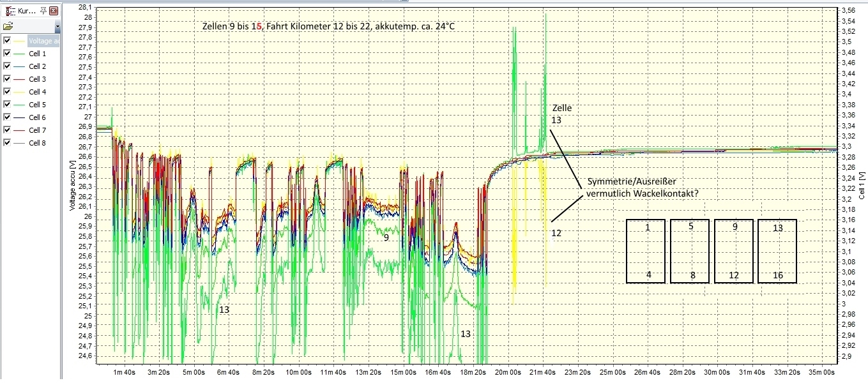Toggle the Cell 8 checkbox
Screen dimensions: 868x383
point(7,143)
